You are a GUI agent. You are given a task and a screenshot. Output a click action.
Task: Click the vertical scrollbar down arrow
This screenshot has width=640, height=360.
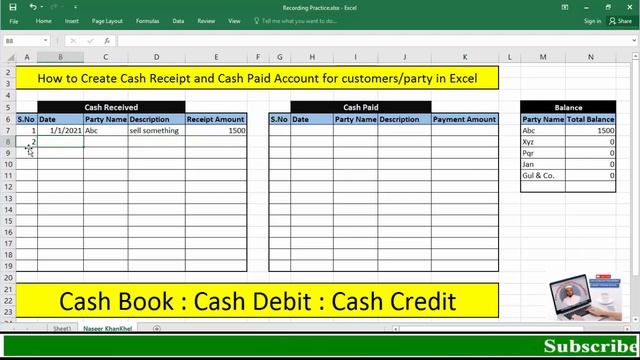636,319
